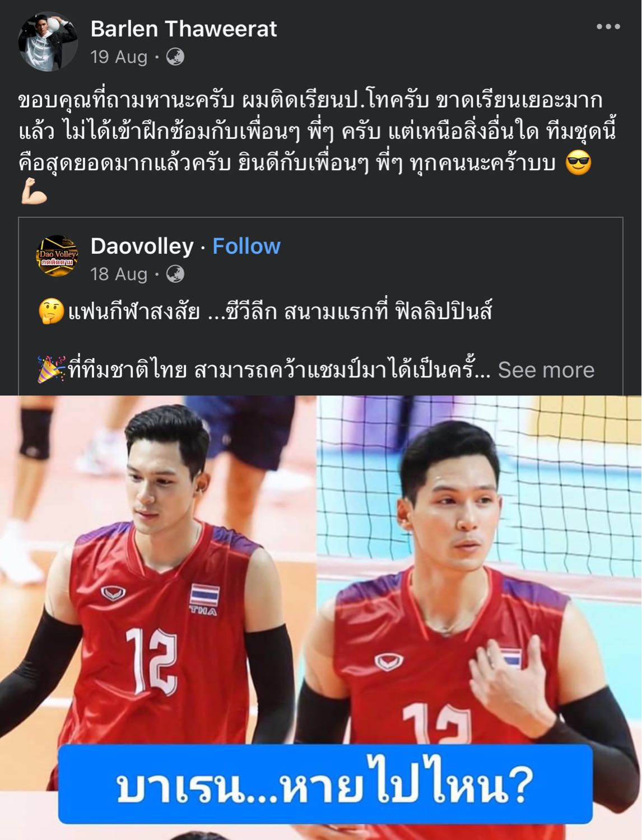
Task: Open Barlen Thaweerat's profile via name
Action: click(184, 29)
